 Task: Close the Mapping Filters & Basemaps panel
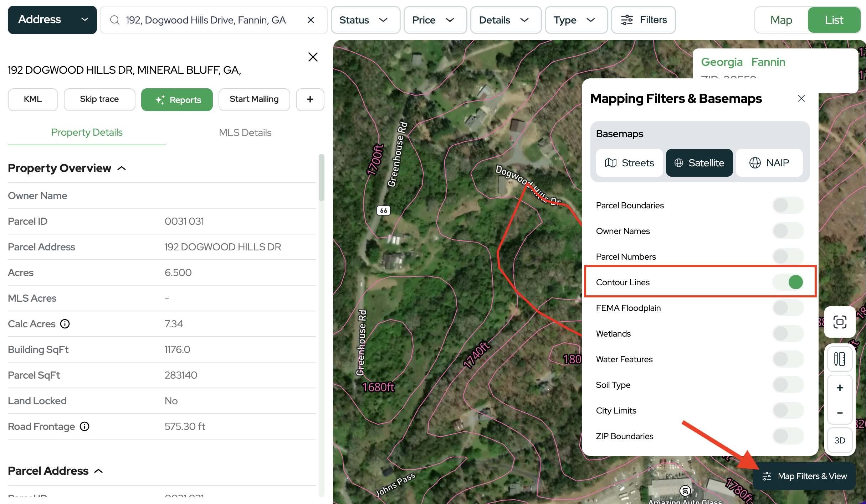[x=801, y=98]
